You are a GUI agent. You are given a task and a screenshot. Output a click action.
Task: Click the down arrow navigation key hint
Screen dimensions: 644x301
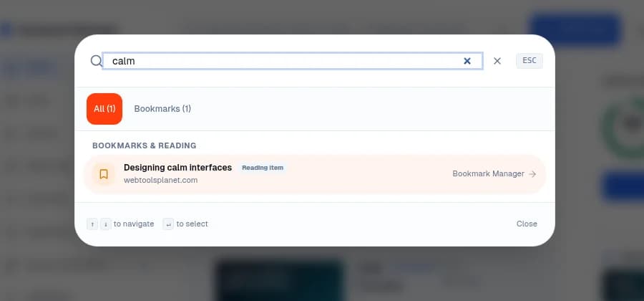point(106,224)
